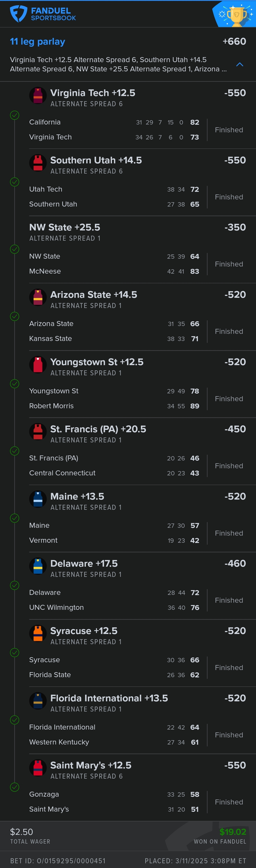Click the Southern Utah jersey icon
256x868 pixels.
pyautogui.click(x=38, y=163)
